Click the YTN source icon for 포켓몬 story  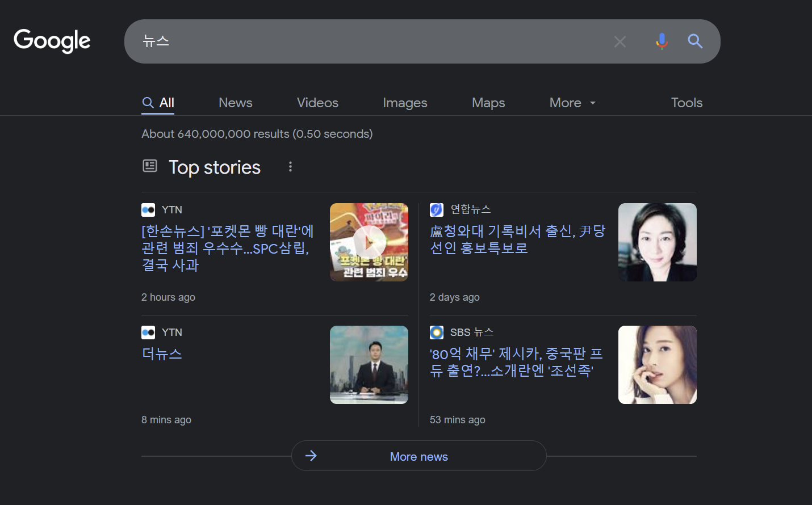click(148, 210)
